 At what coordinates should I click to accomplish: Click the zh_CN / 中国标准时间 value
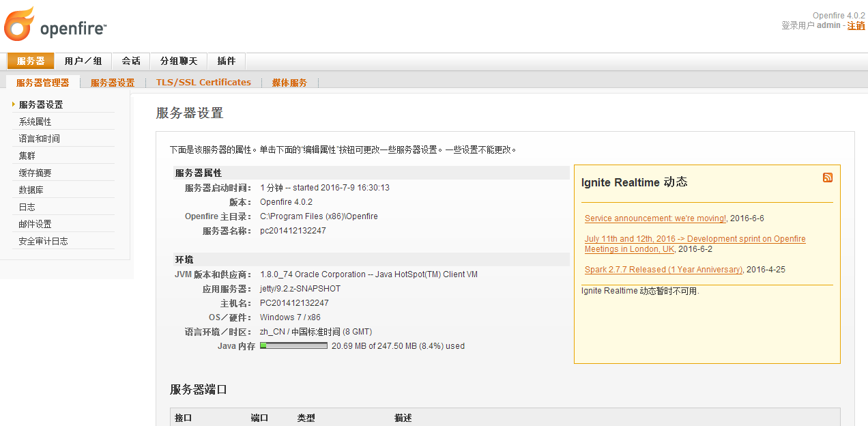[x=316, y=332]
